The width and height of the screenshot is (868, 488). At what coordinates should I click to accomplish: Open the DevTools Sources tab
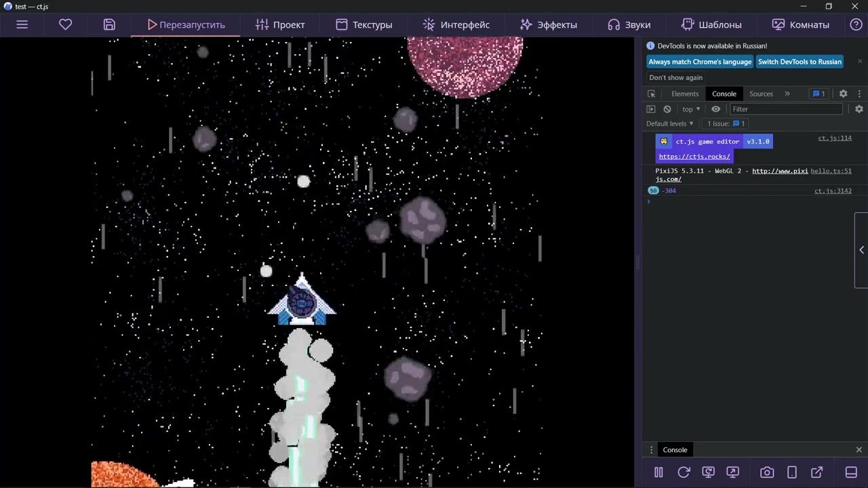tap(761, 94)
